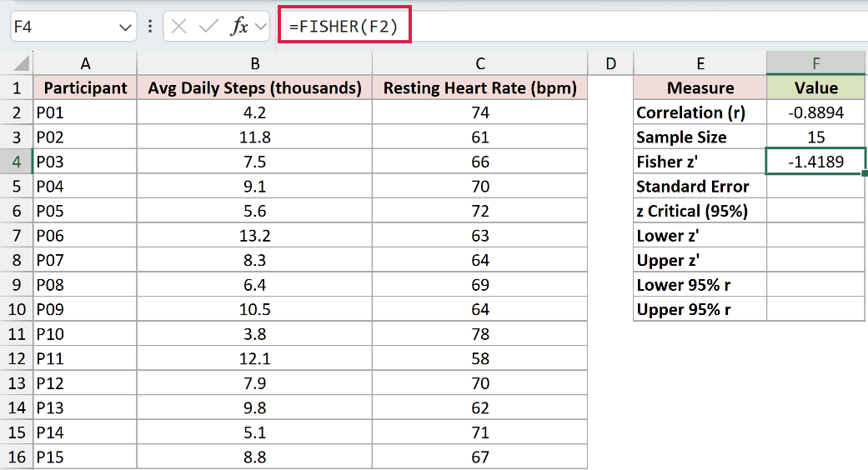The width and height of the screenshot is (868, 470).
Task: Click the Fisher z' label cell
Action: (x=700, y=162)
